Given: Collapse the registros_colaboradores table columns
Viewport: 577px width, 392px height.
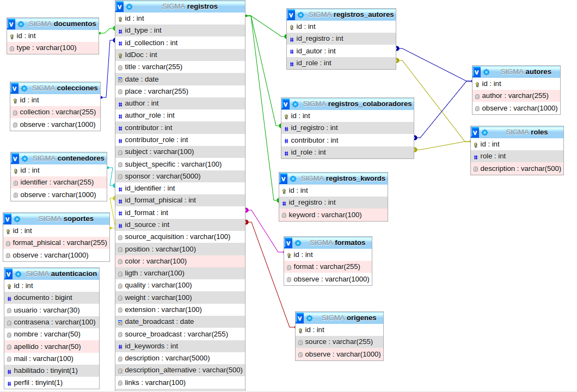Looking at the screenshot, I should [286, 104].
